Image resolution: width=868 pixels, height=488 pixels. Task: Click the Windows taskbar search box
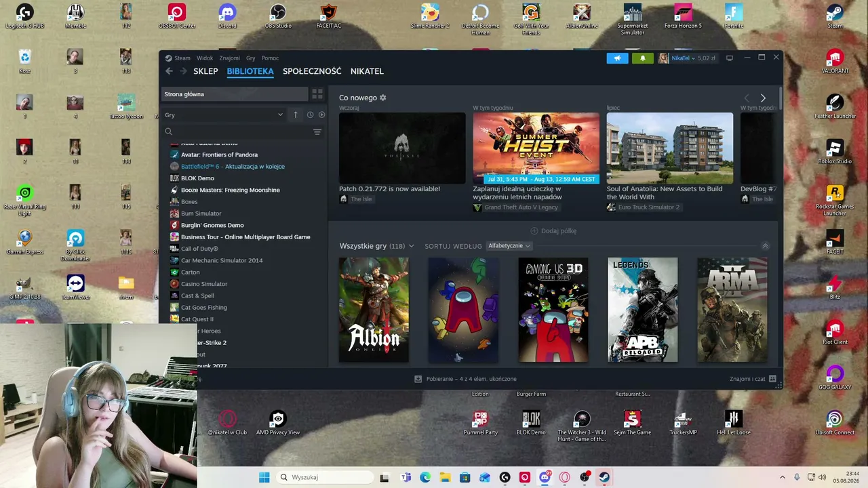click(324, 477)
